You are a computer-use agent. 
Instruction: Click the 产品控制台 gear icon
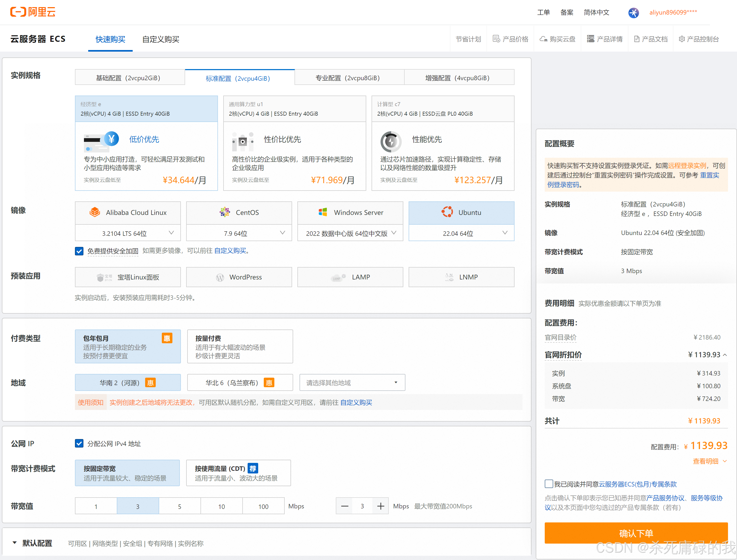tap(682, 39)
